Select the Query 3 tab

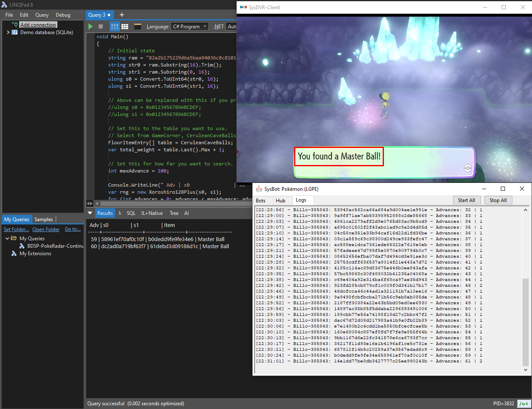(99, 15)
